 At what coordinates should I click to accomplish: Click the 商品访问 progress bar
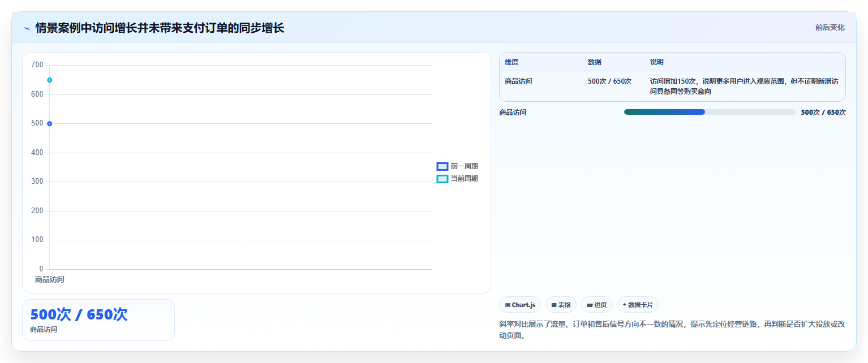(710, 112)
